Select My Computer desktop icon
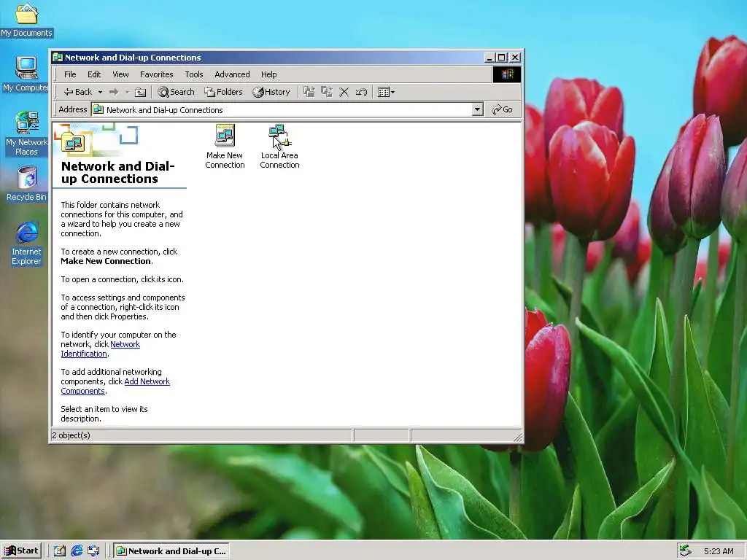Screen dimensions: 747x560 pyautogui.click(x=26, y=74)
